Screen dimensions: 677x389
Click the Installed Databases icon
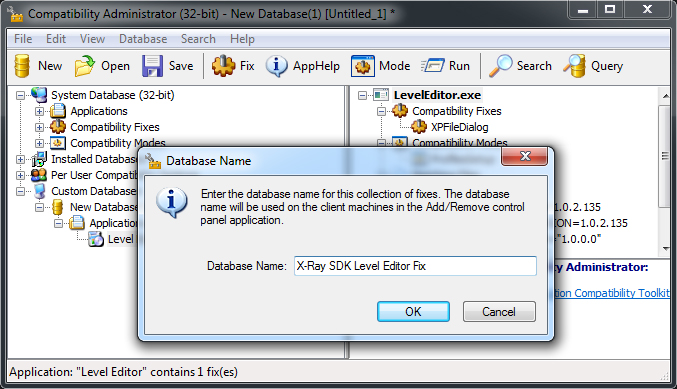point(39,159)
